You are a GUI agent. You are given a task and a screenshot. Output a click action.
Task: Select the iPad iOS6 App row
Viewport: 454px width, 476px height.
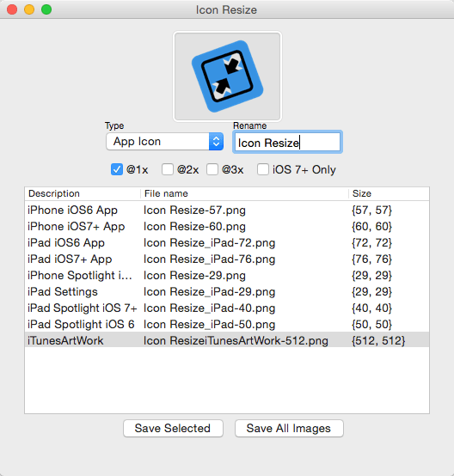click(x=227, y=243)
